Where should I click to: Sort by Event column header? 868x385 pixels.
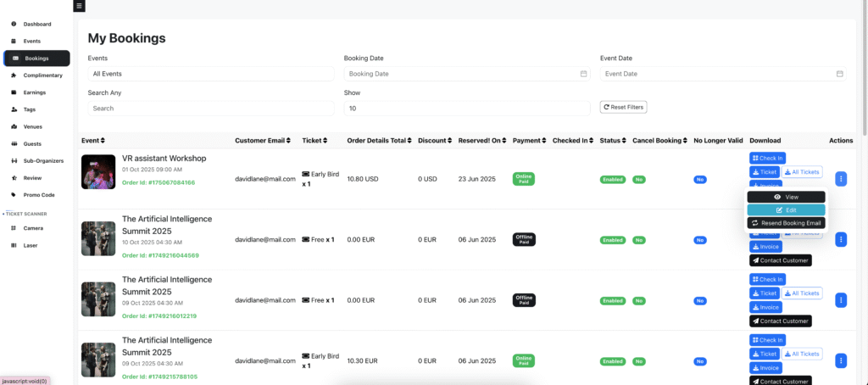(93, 140)
